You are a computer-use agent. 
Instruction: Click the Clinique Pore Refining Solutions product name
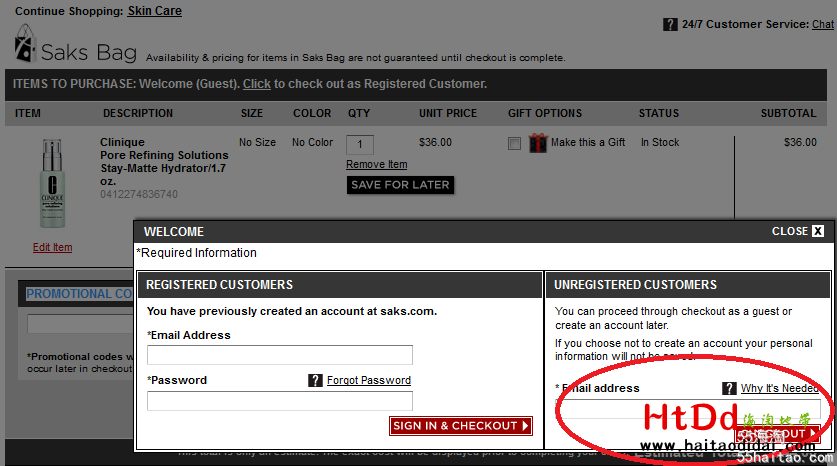(x=164, y=162)
